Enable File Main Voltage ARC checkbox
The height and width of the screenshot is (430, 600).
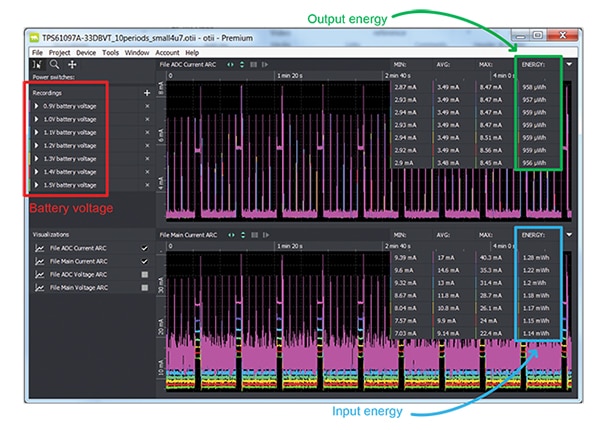click(x=144, y=287)
